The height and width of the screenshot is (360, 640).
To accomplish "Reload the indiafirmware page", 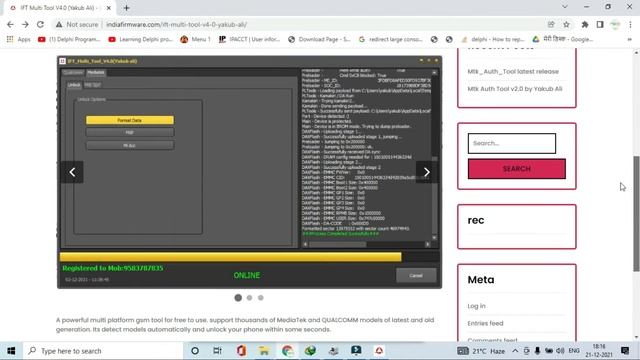I will [40, 24].
